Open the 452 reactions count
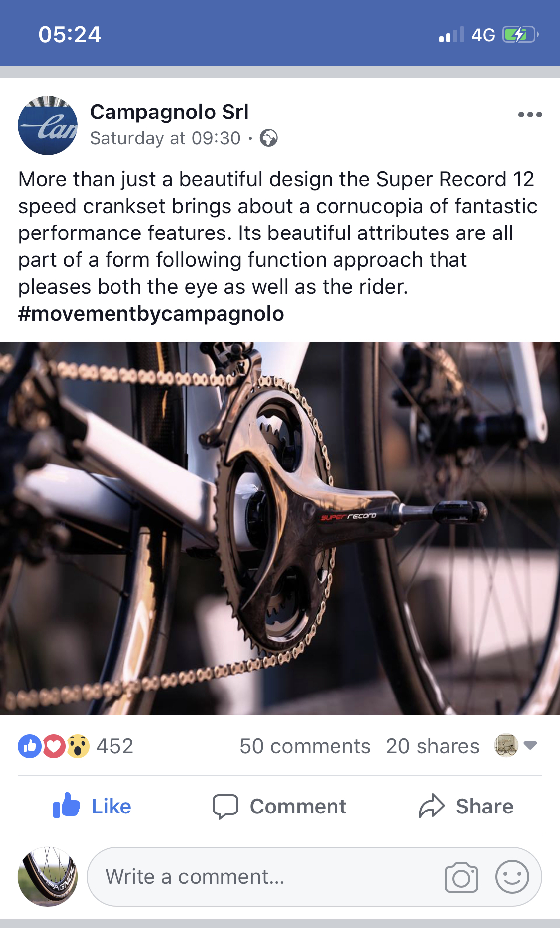 tap(115, 746)
